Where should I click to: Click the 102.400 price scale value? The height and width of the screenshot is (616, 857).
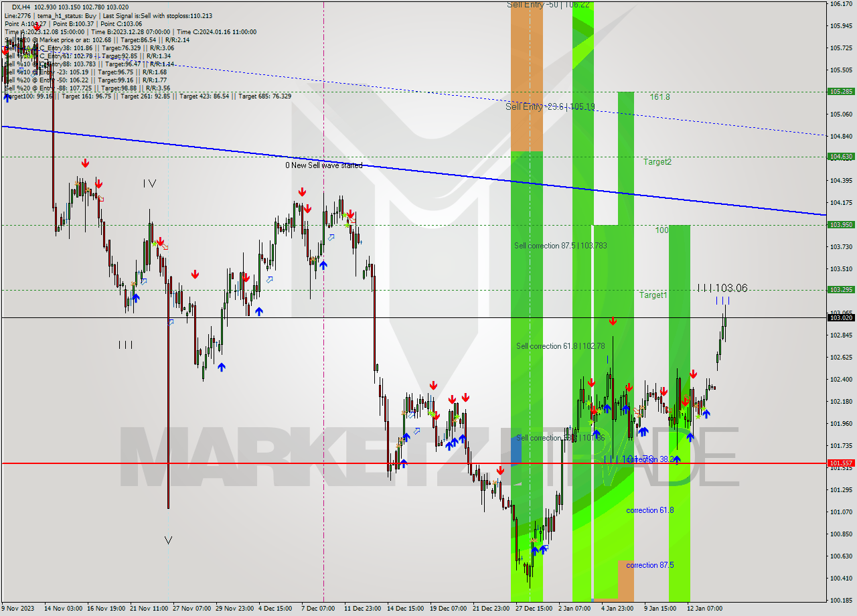pyautogui.click(x=841, y=379)
